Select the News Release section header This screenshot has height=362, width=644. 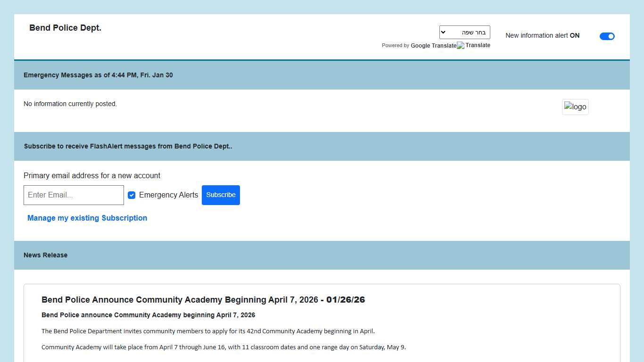[x=45, y=255]
